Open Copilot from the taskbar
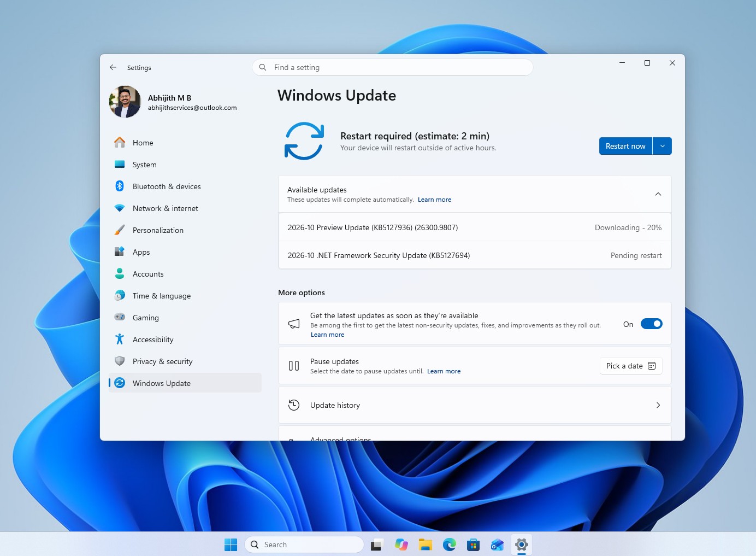The height and width of the screenshot is (556, 756). [x=401, y=545]
